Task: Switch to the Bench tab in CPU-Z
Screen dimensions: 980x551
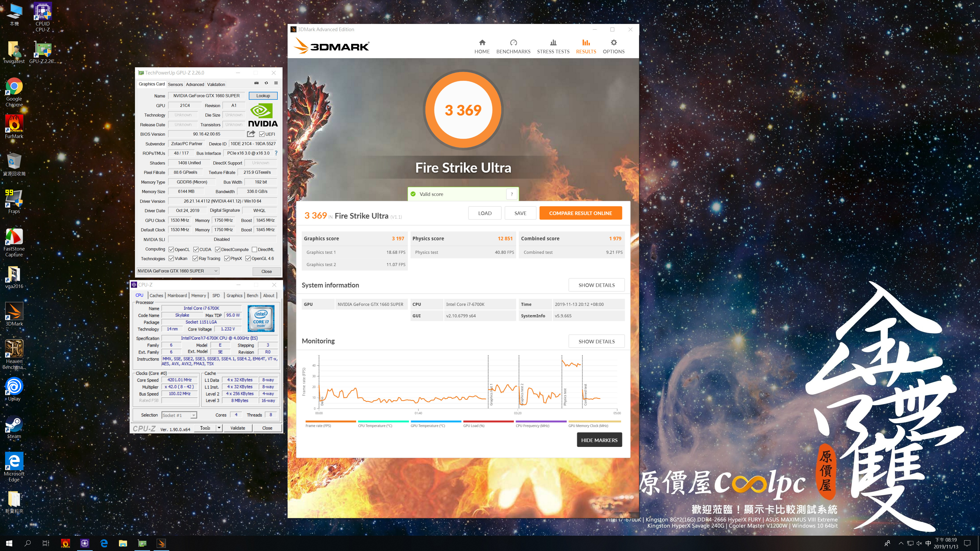Action: 252,295
